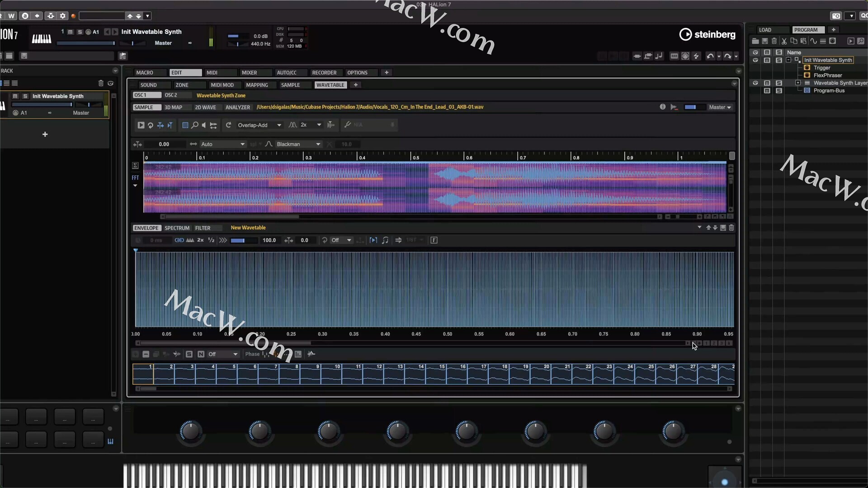
Task: Click the trash icon in wavetable header
Action: click(731, 228)
